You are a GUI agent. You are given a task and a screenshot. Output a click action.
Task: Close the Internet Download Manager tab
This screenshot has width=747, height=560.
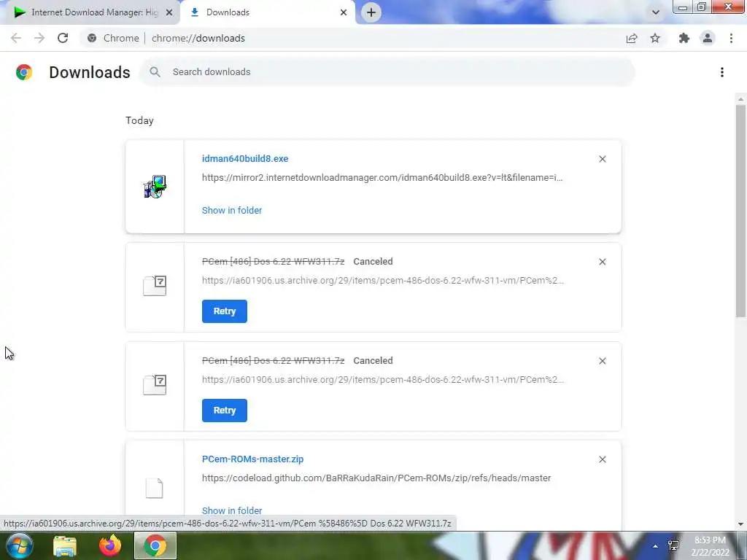pyautogui.click(x=169, y=12)
